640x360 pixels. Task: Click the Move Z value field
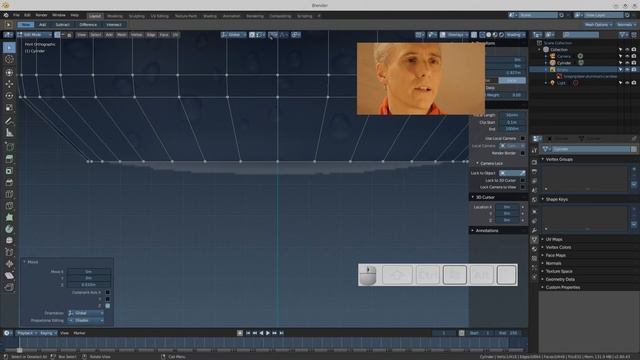(89, 284)
